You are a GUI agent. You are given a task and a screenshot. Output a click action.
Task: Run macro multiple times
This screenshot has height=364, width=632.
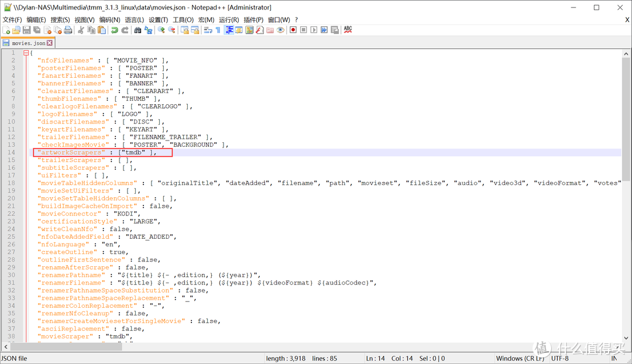tap(324, 30)
